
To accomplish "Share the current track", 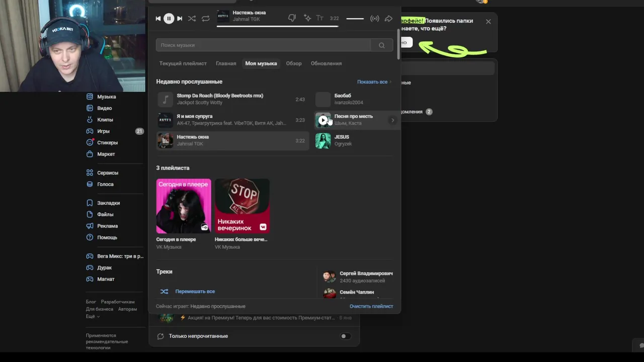I will 388,19.
